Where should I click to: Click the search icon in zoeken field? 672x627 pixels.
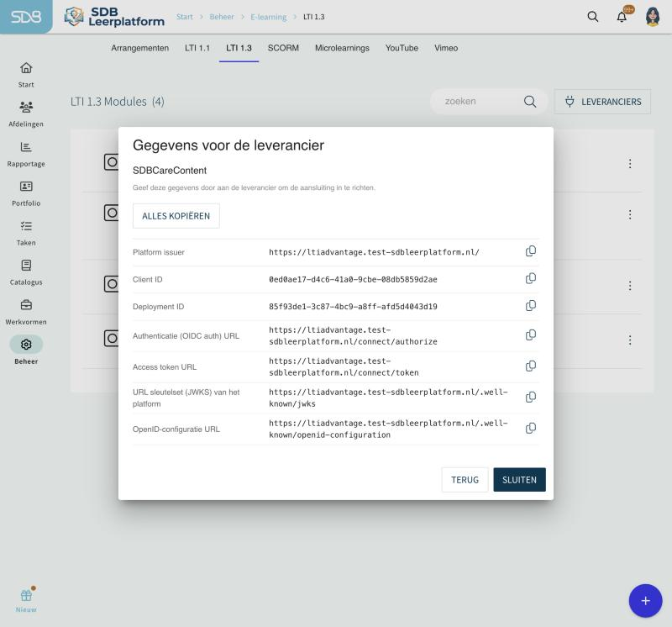530,102
